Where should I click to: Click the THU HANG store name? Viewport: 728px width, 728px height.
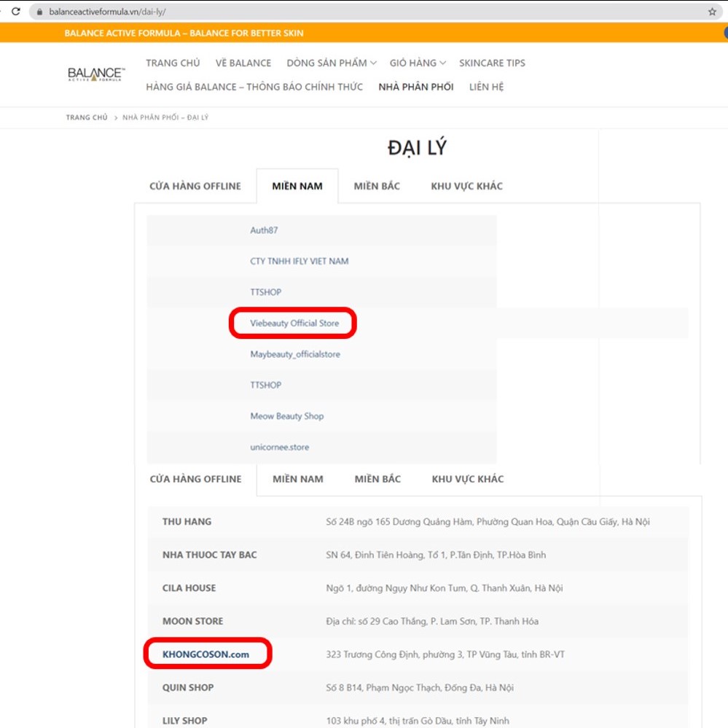point(187,522)
